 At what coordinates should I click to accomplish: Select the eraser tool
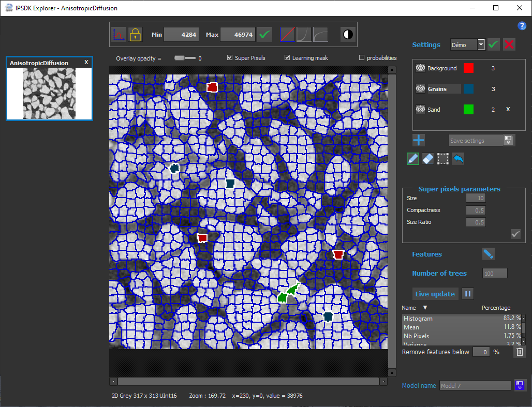click(x=427, y=158)
